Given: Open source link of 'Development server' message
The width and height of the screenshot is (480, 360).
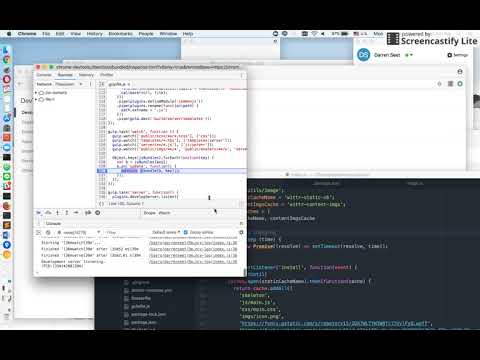Looking at the screenshot, I should point(193,262).
